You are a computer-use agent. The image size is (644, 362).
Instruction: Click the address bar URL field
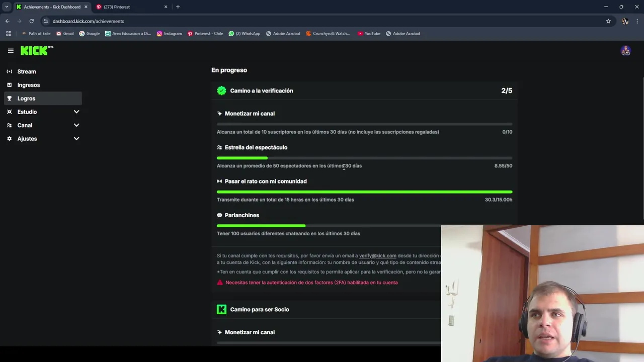click(322, 21)
